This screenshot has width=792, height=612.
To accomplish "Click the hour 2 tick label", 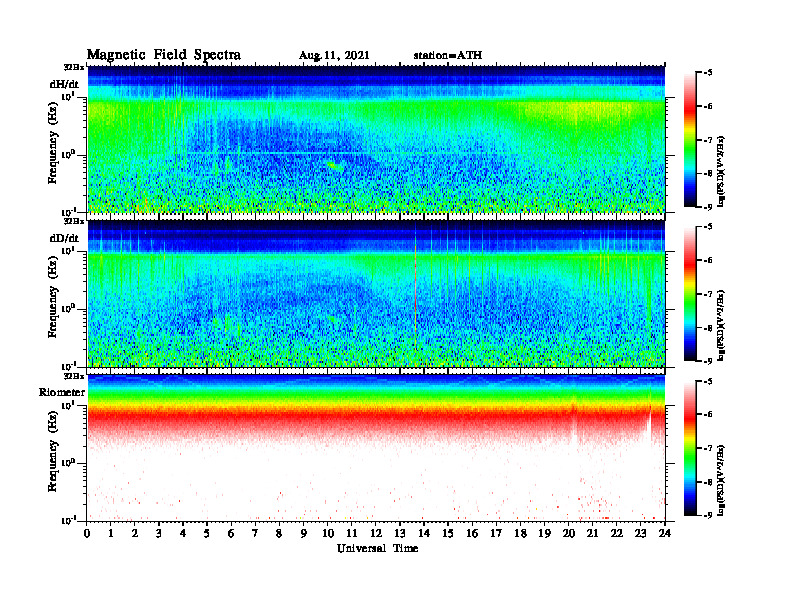I will pos(135,533).
